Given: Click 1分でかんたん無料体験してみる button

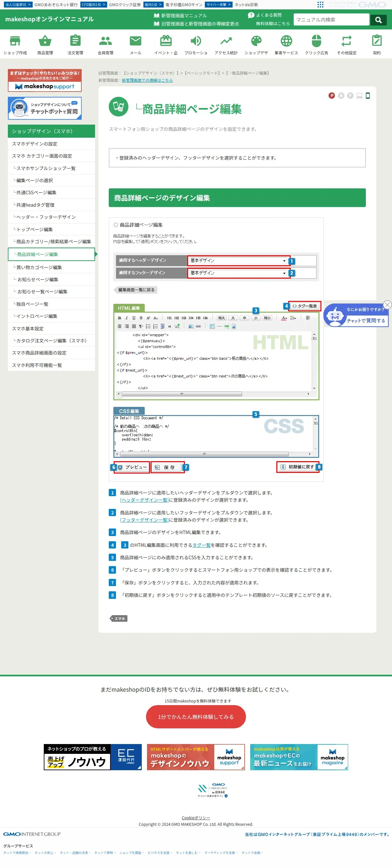Looking at the screenshot, I should (x=196, y=717).
